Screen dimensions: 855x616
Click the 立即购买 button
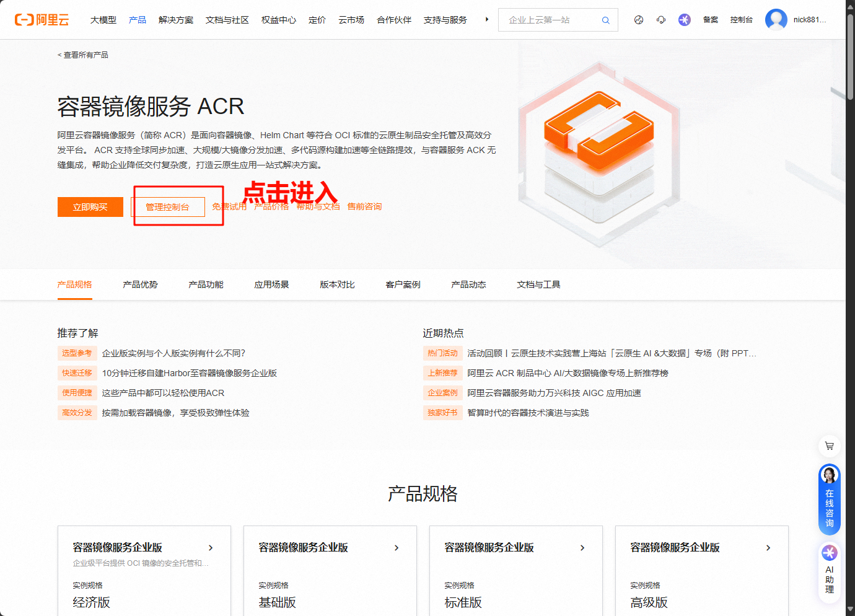90,207
